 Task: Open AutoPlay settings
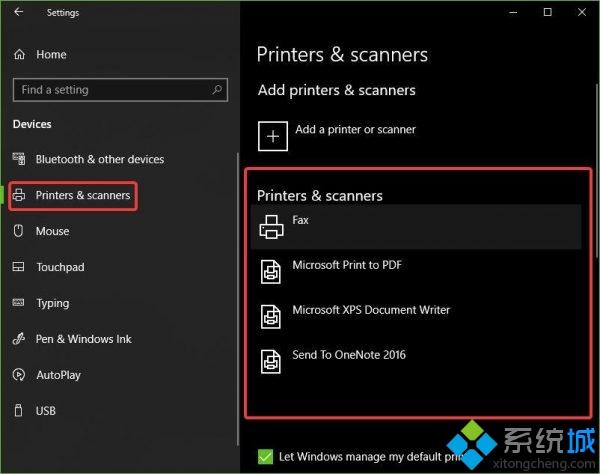59,375
